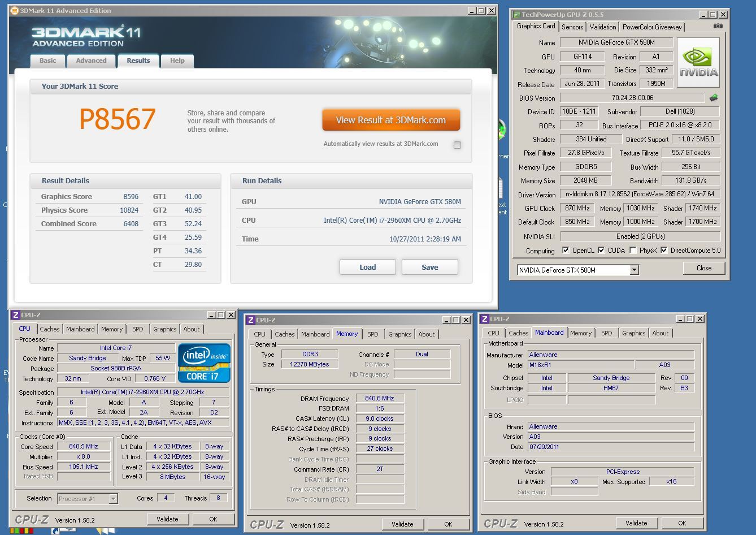Switch to the Basic tab in 3DMark
The image size is (756, 535).
point(47,61)
